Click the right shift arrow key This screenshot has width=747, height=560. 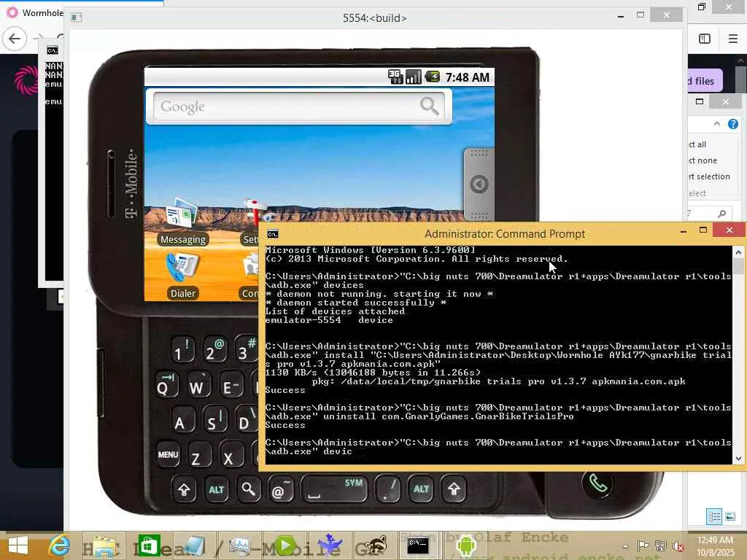[454, 489]
